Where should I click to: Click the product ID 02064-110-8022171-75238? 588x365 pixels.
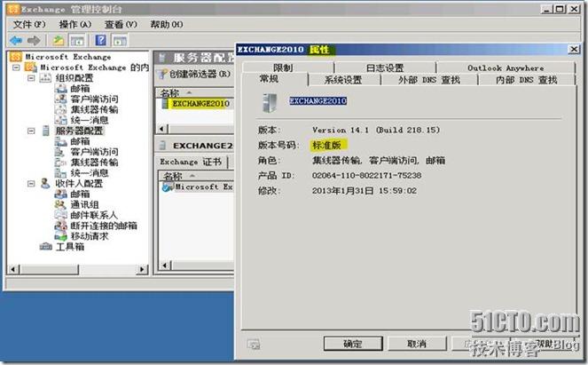[367, 175]
